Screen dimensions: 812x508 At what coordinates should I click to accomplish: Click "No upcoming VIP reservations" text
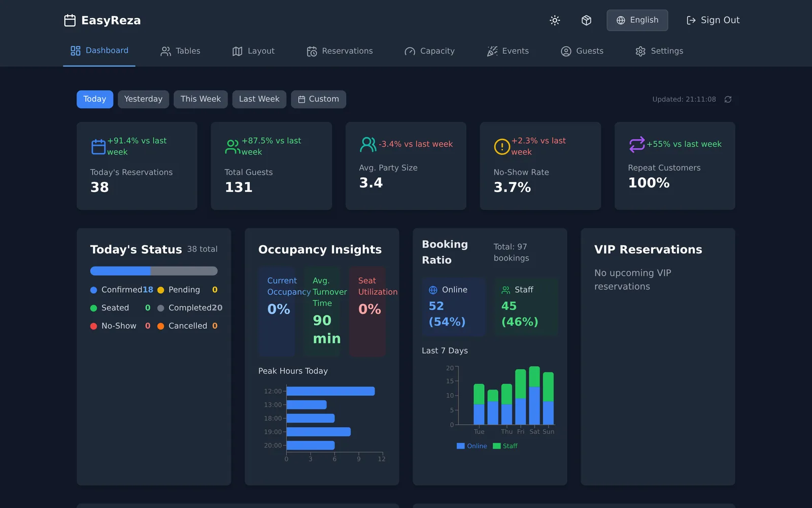(x=633, y=280)
